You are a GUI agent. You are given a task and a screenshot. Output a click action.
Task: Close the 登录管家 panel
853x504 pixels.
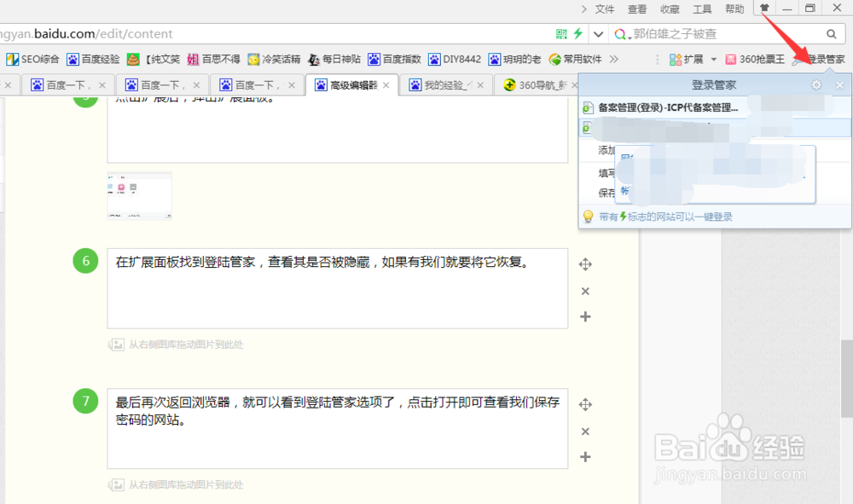click(839, 85)
